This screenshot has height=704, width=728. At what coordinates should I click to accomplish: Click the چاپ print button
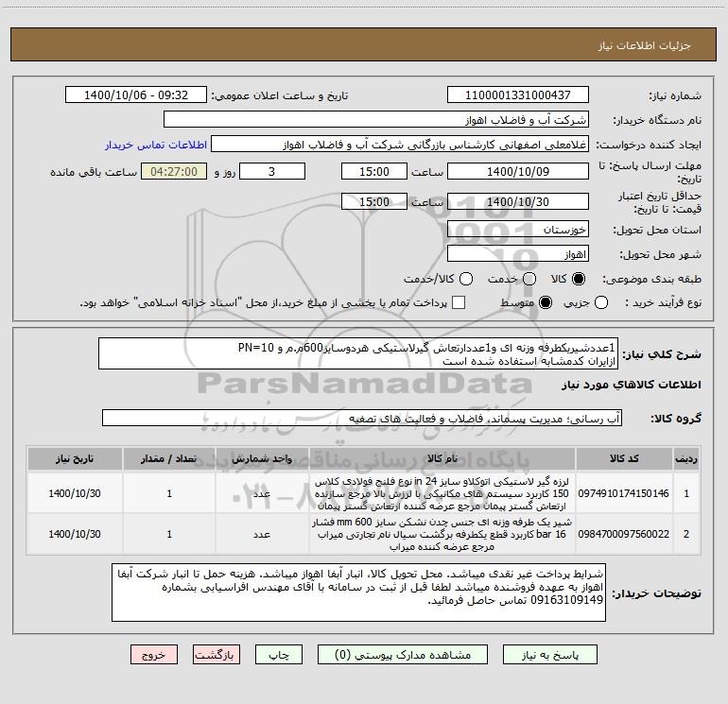pyautogui.click(x=279, y=655)
